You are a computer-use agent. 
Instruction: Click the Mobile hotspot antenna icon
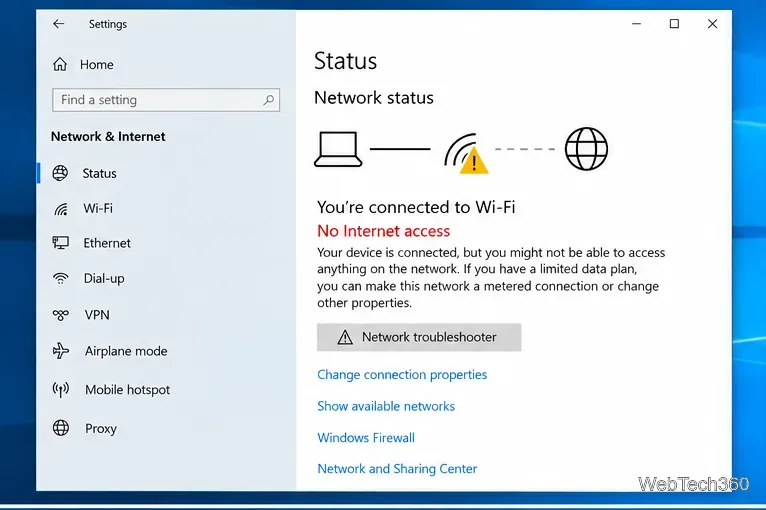click(61, 389)
